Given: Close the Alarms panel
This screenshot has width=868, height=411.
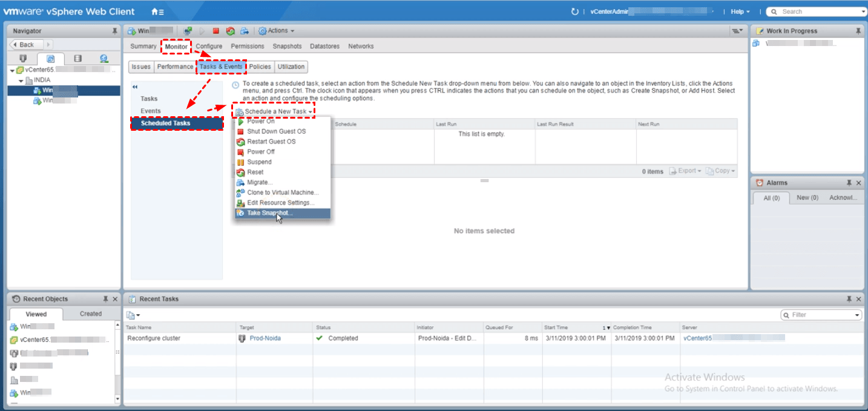Looking at the screenshot, I should (858, 182).
